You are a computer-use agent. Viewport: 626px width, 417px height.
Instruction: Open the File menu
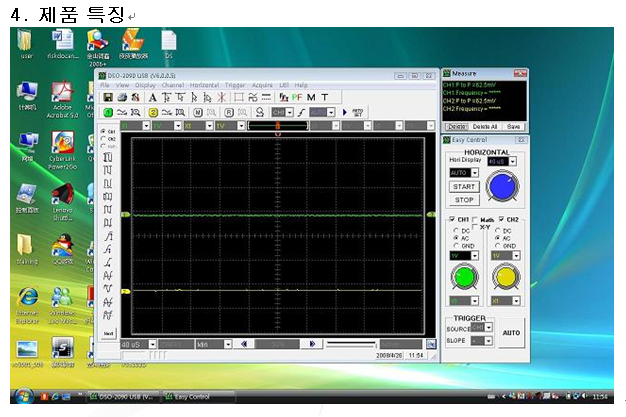point(105,85)
